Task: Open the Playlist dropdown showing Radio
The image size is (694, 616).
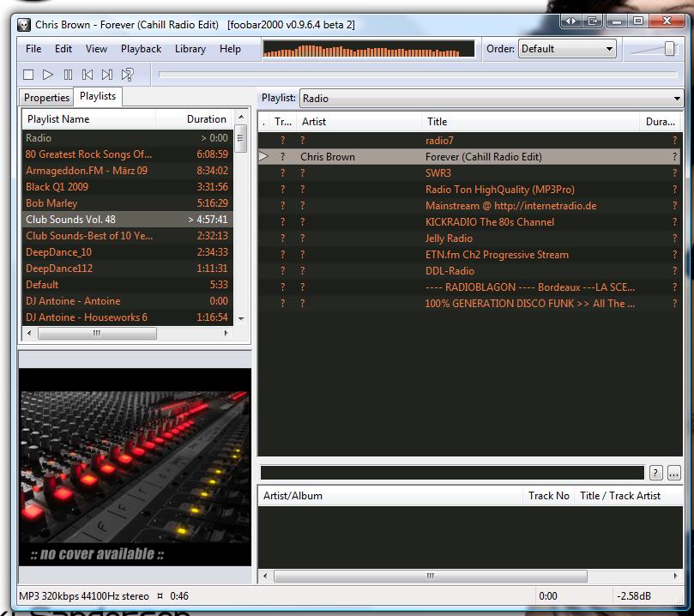Action: pos(492,99)
